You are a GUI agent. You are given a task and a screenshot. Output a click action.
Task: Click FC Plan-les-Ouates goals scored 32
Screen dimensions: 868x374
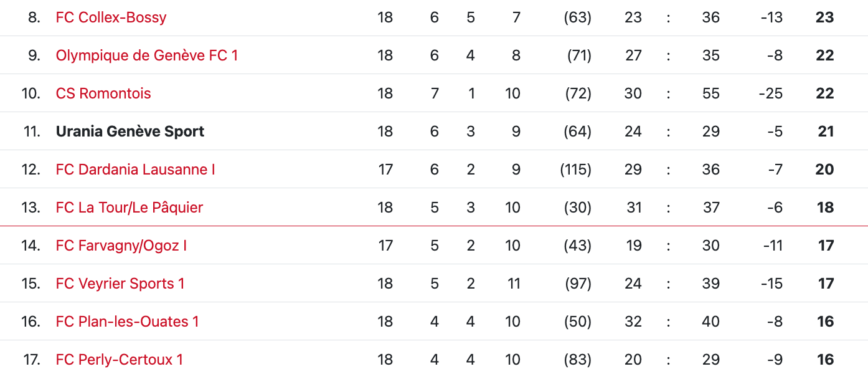tap(633, 322)
